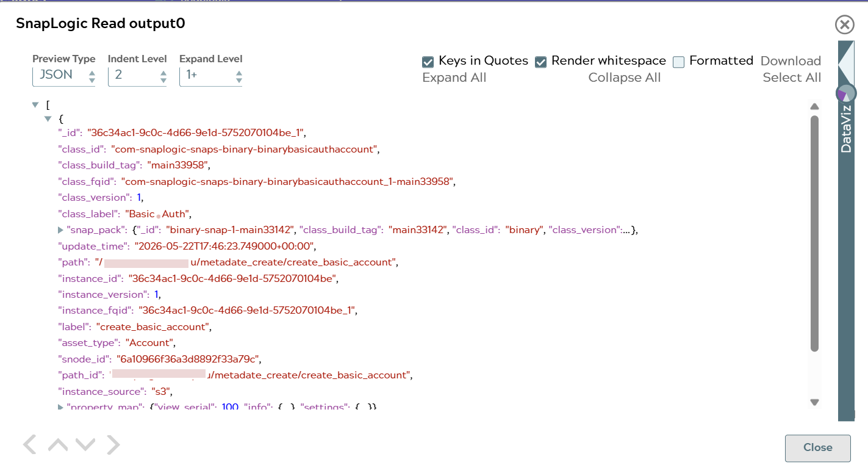Click the Close button
Viewport: 868px width, 473px height.
click(x=817, y=448)
